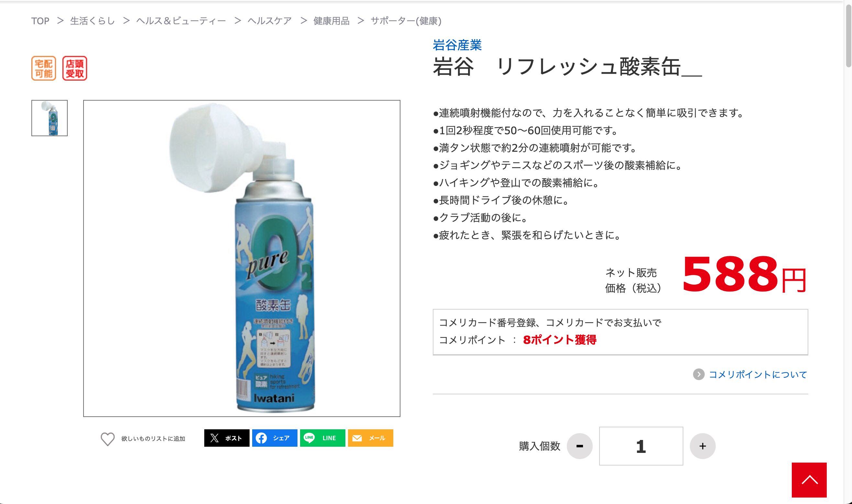The width and height of the screenshot is (852, 504).
Task: Open サポーター(健康) breadcrumb category
Action: pos(406,21)
